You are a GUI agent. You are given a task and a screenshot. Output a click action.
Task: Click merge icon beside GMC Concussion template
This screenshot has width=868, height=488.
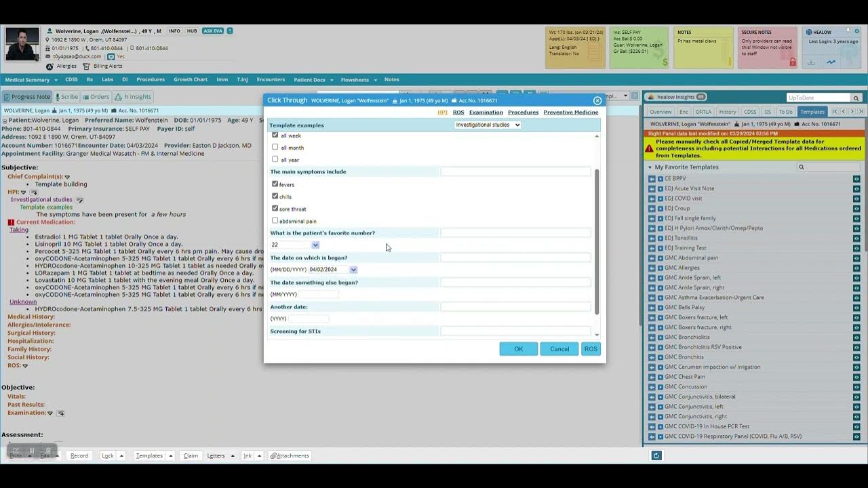[x=652, y=387]
